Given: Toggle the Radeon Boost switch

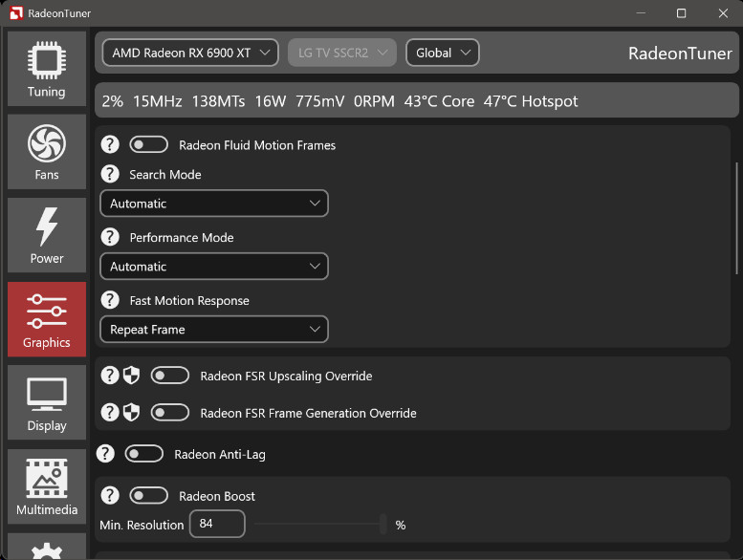Looking at the screenshot, I should (149, 496).
